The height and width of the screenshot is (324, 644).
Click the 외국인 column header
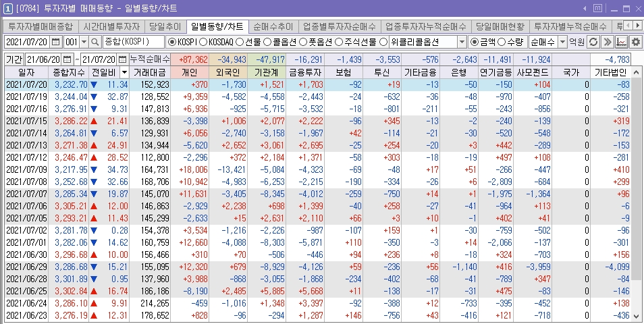tap(228, 73)
